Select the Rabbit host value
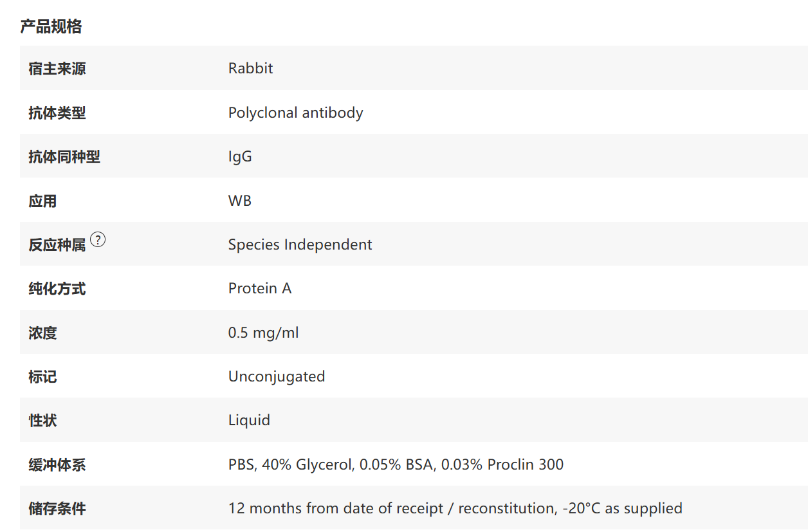Viewport: 808px width, 532px height. click(x=250, y=68)
